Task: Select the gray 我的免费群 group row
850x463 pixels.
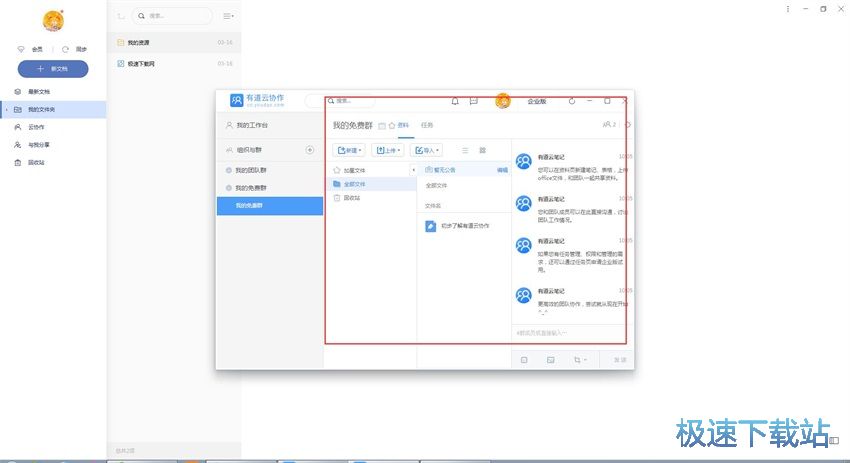Action: pyautogui.click(x=269, y=188)
